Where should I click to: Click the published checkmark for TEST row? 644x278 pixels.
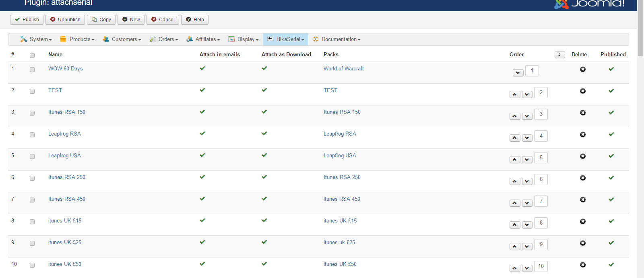pyautogui.click(x=611, y=91)
